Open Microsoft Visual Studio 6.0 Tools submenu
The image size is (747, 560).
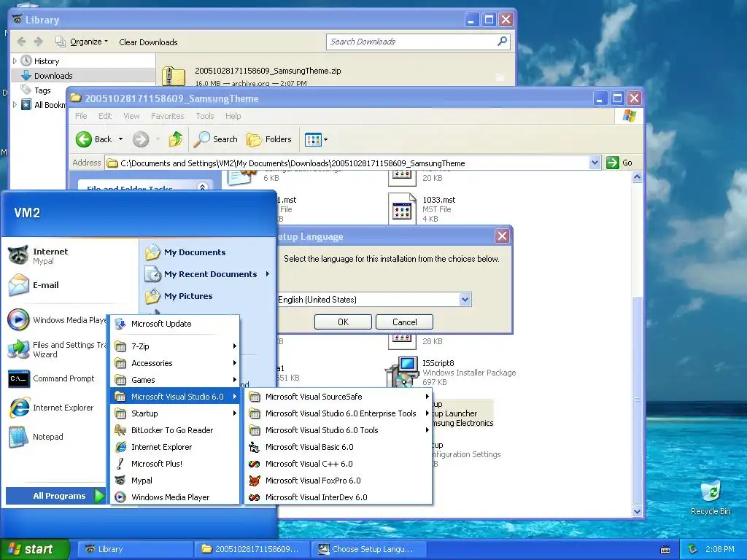point(338,430)
